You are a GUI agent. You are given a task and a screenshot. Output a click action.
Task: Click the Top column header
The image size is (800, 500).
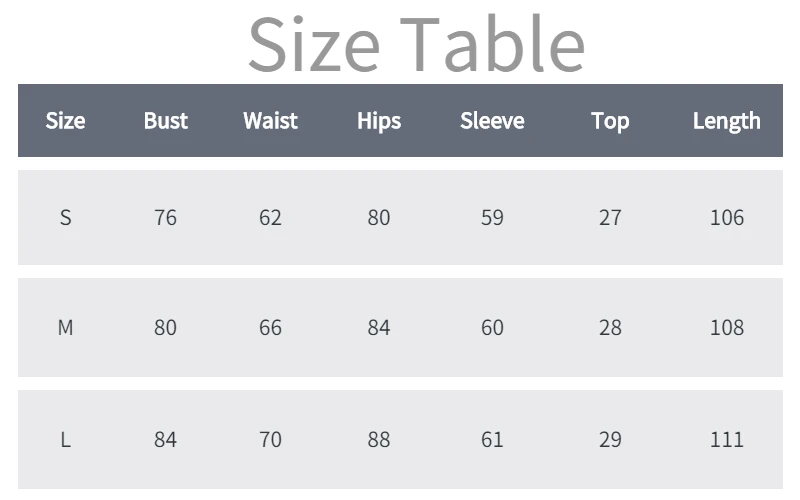tap(610, 121)
